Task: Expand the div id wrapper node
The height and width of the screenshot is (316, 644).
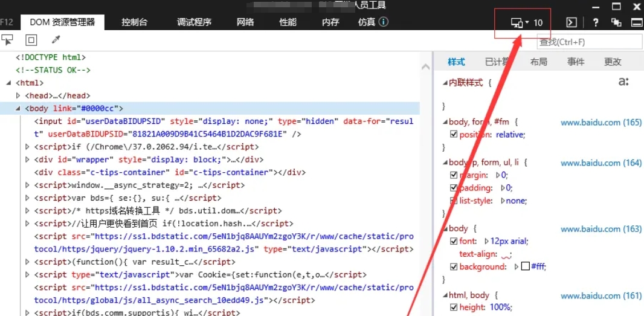Action: pos(28,160)
